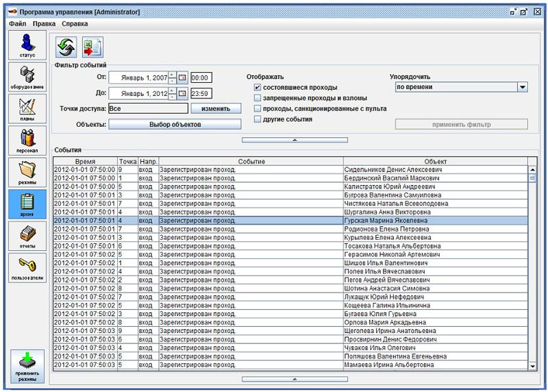Uncheck состоявшиеся проходы checkbox
Viewport: 548px width, 392px height.
258,88
